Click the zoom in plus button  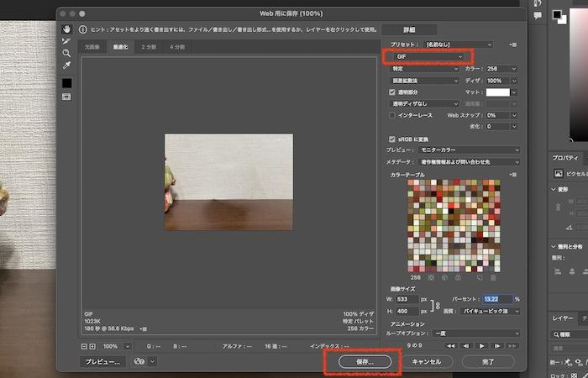point(92,346)
